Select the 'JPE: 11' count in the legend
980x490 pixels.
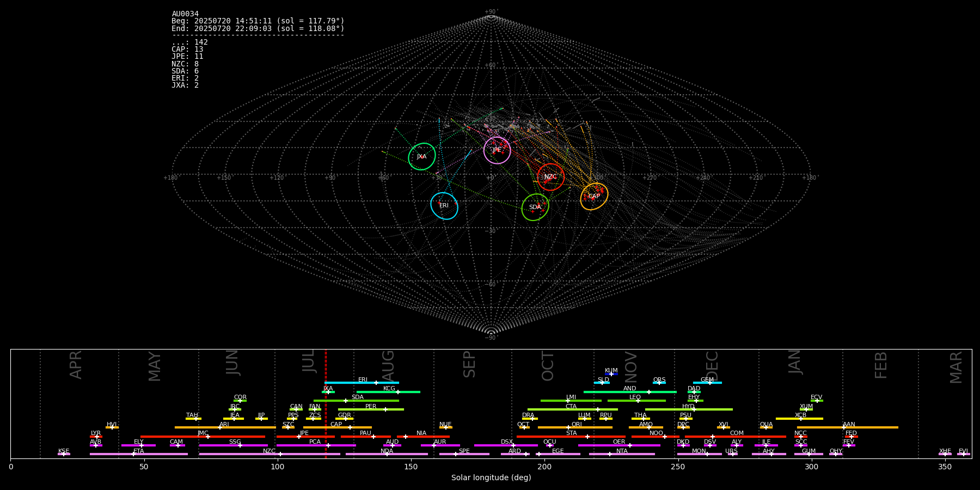[x=187, y=57]
